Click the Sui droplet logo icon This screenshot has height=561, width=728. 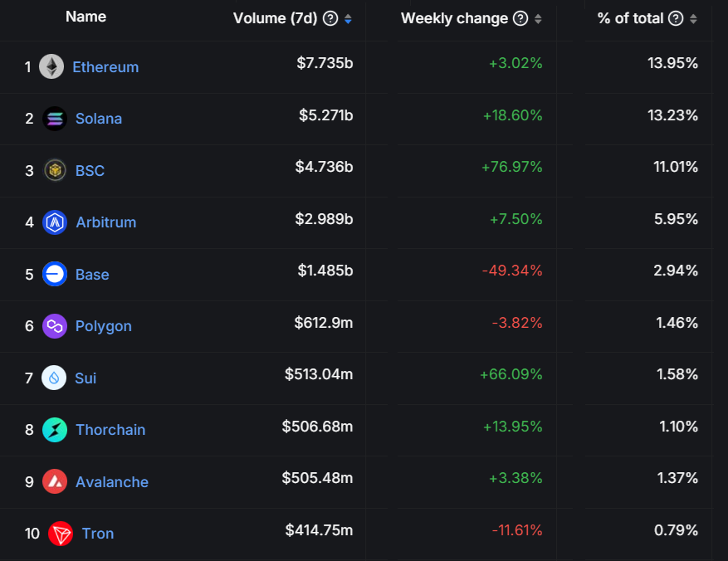(55, 378)
